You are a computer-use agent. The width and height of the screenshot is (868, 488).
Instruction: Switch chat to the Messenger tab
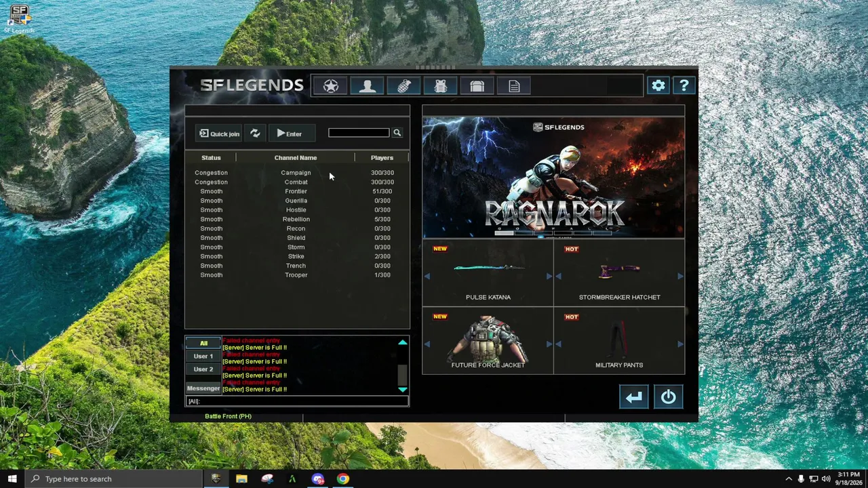pyautogui.click(x=203, y=388)
